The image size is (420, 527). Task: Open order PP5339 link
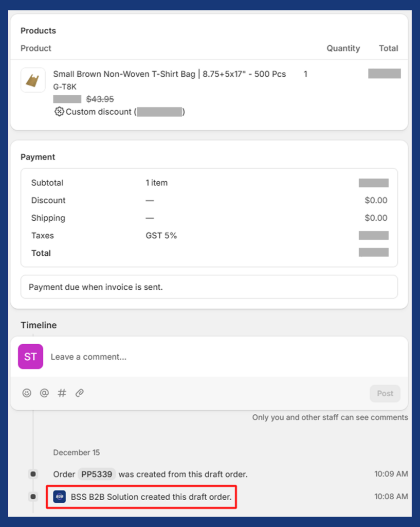[x=97, y=474]
